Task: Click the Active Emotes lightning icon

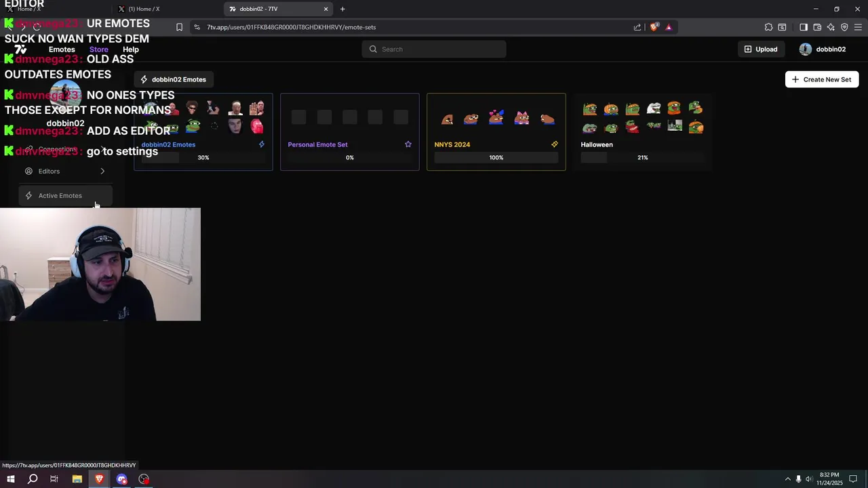Action: [28, 196]
